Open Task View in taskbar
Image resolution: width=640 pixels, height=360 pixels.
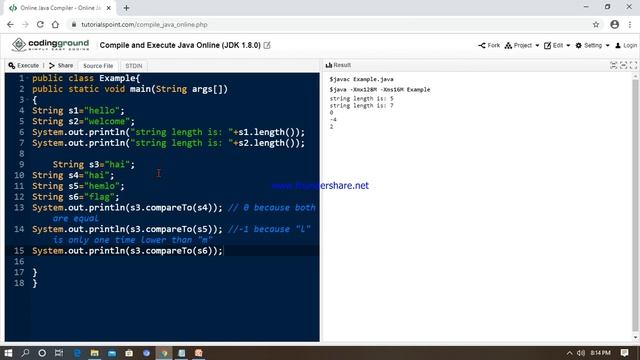pyautogui.click(x=59, y=353)
